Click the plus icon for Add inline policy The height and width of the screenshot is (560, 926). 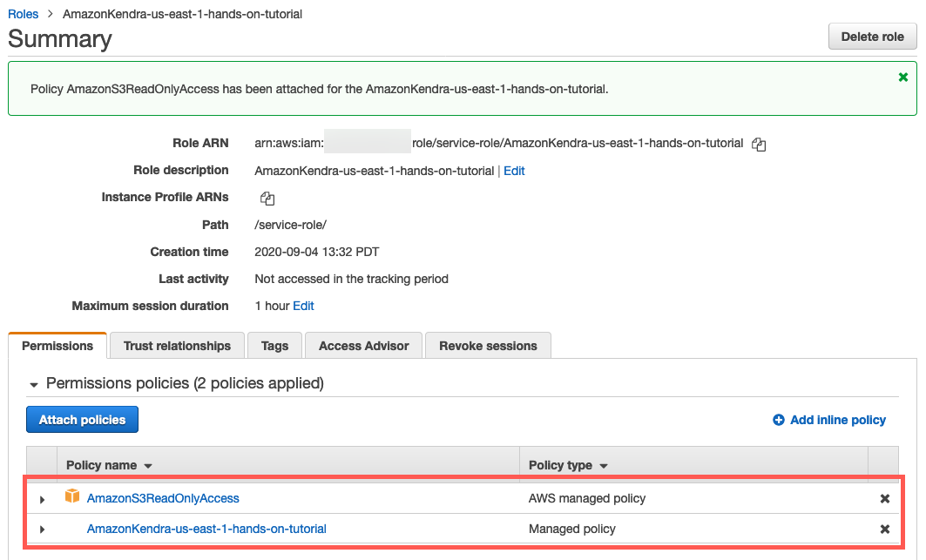[778, 420]
